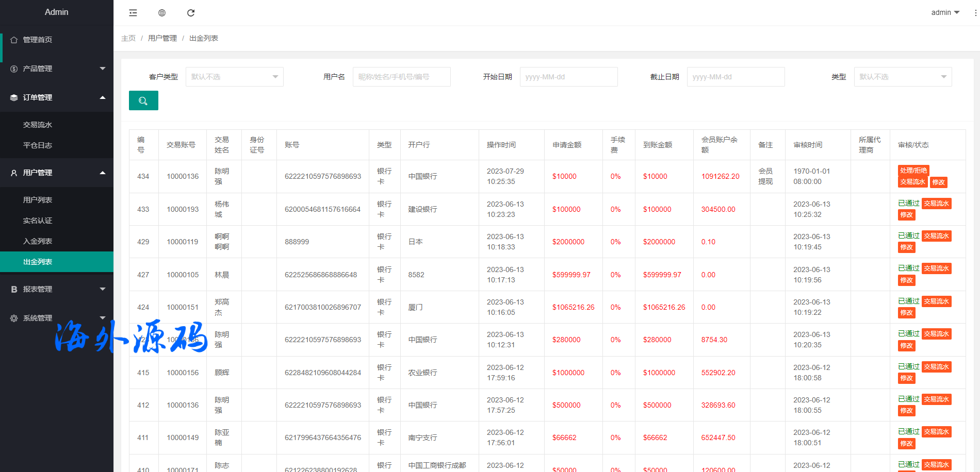Collapse the 订单管理 sidebar menu
This screenshot has width=980, height=472.
tap(57, 97)
